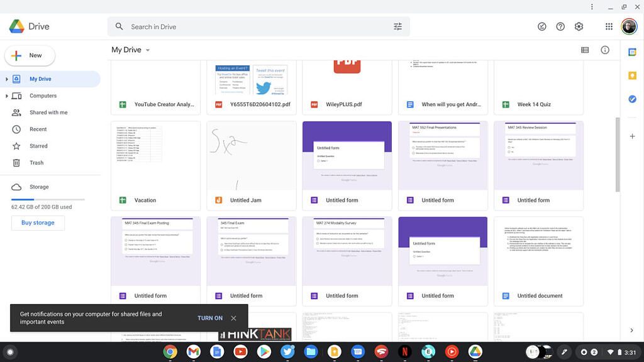Expand Computers in the left sidebar
644x362 pixels.
click(x=6, y=96)
